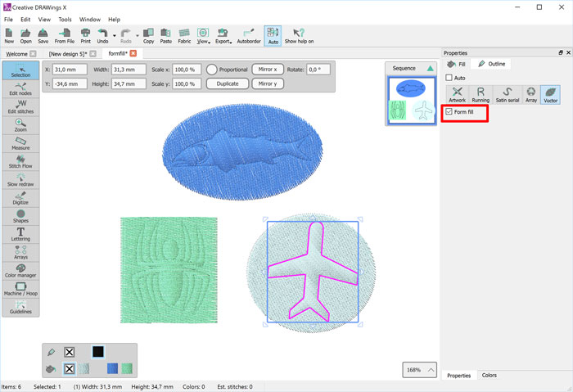Uncheck the Form fill checkbox
573x392 pixels.
click(448, 111)
